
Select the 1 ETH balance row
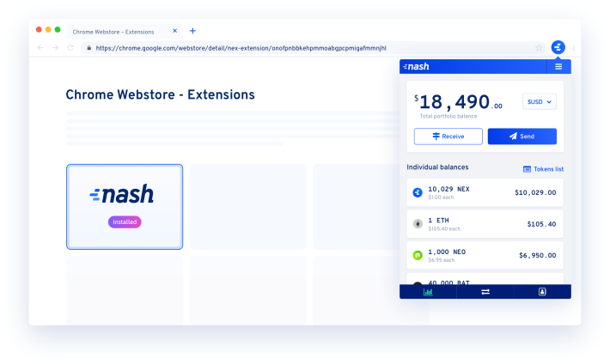pos(485,224)
